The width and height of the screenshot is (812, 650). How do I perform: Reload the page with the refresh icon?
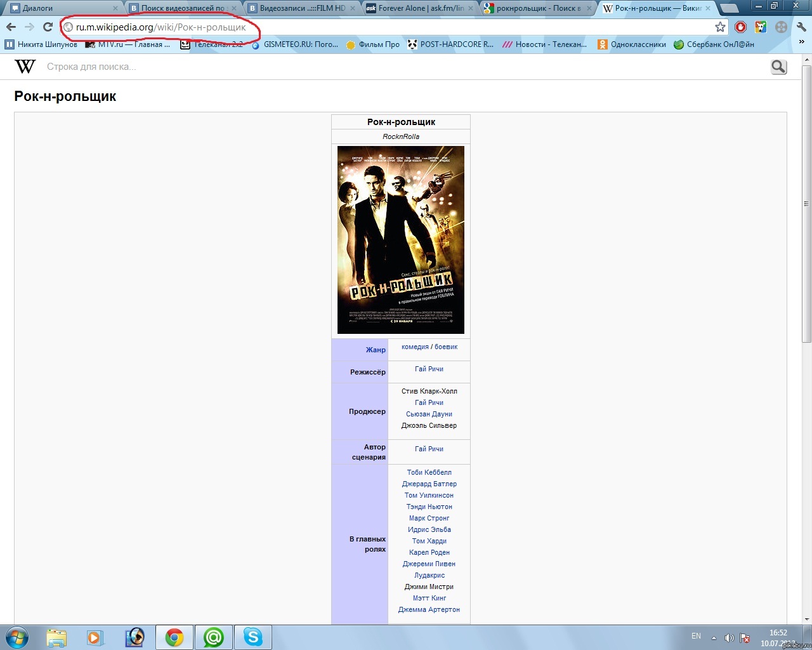point(48,27)
